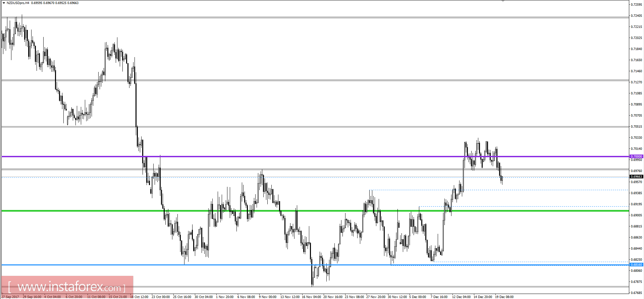Click the chart shift triangle marker at top
This screenshot has width=644, height=299.
502,1
